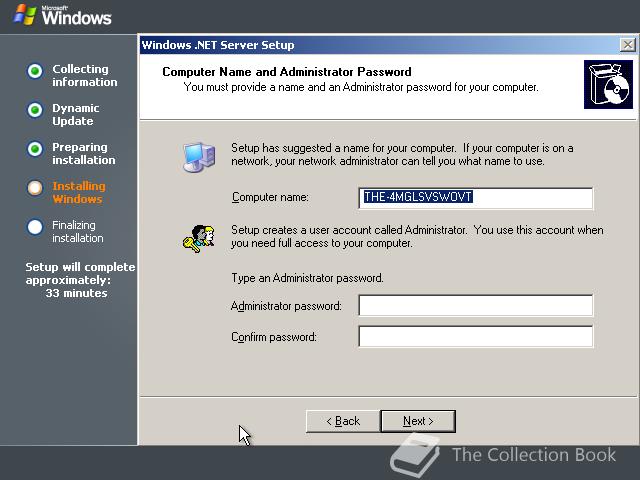Screen dimensions: 640x480
Task: Select the Preparing installation step indicator
Action: point(35,149)
